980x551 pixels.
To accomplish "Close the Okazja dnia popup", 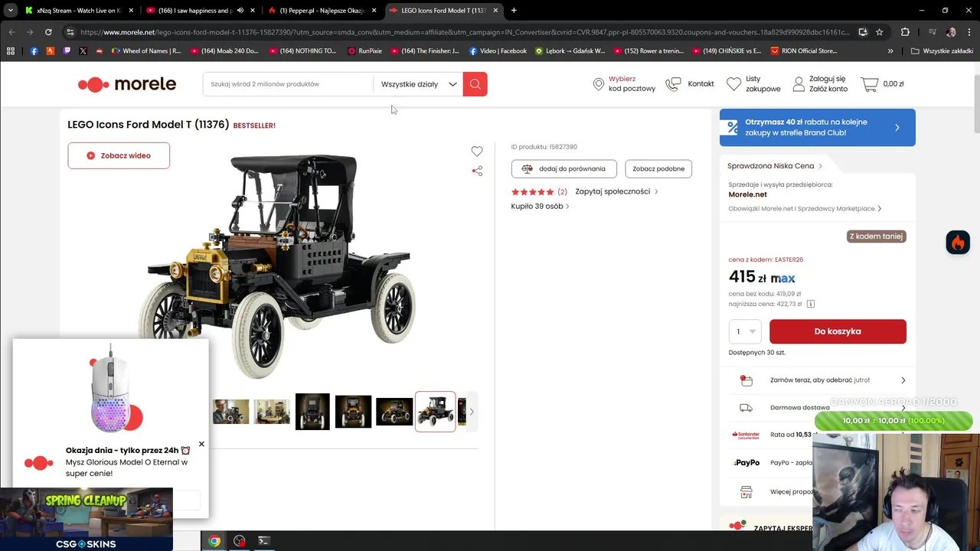I will tap(201, 444).
